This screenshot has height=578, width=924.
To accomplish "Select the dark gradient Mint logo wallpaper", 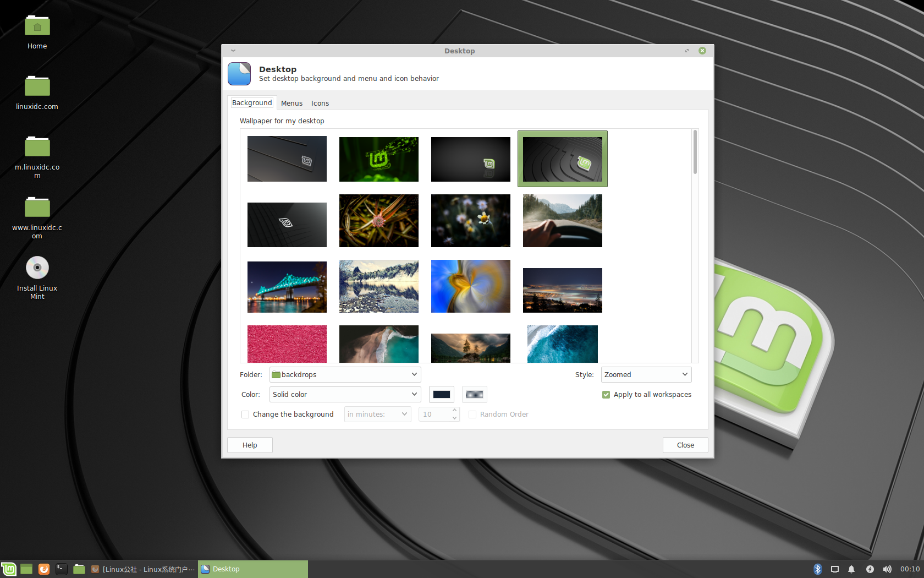I will [471, 159].
